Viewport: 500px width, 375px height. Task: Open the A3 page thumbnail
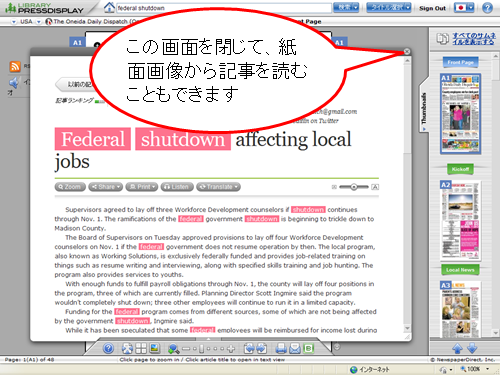(460, 309)
